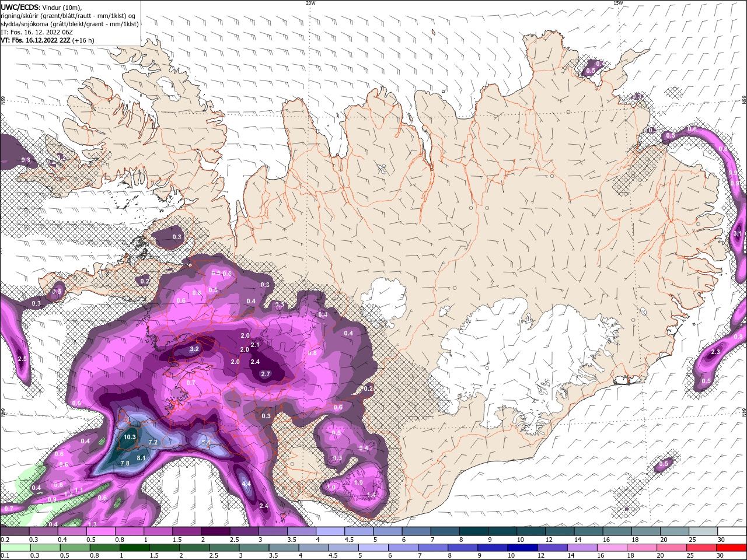The height and width of the screenshot is (560, 747).
Task: Pick the 7.8 value label
Action: (x=124, y=463)
